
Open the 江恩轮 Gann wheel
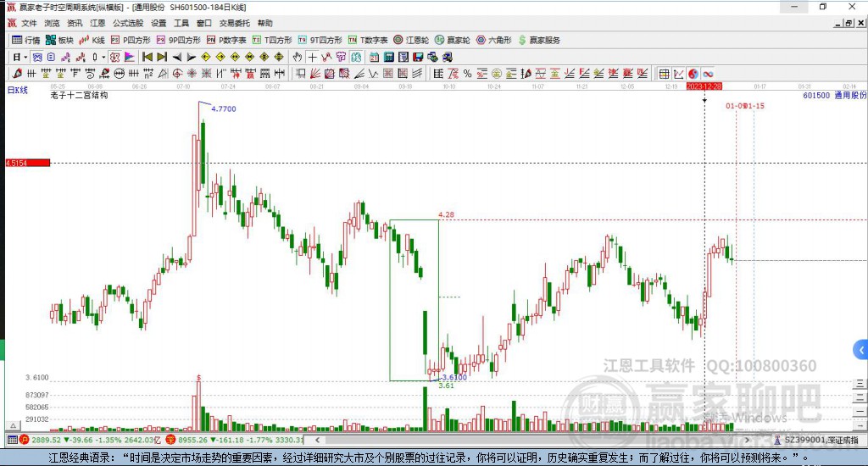[x=411, y=40]
